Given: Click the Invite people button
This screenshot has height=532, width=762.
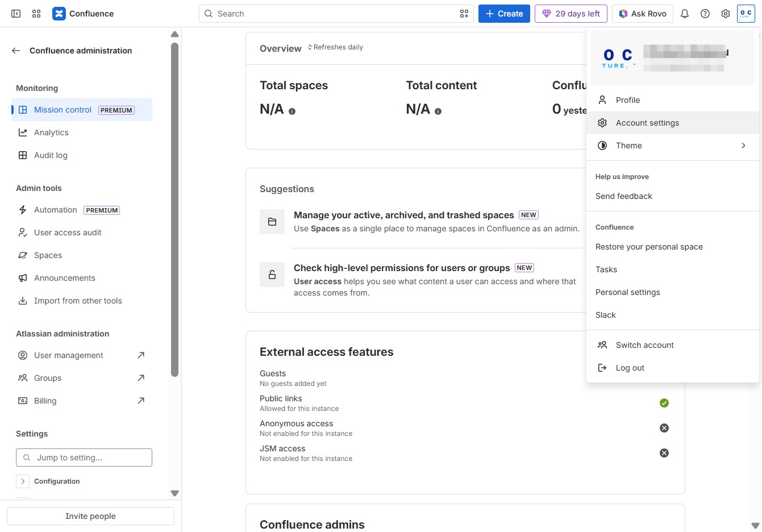Looking at the screenshot, I should tap(90, 516).
